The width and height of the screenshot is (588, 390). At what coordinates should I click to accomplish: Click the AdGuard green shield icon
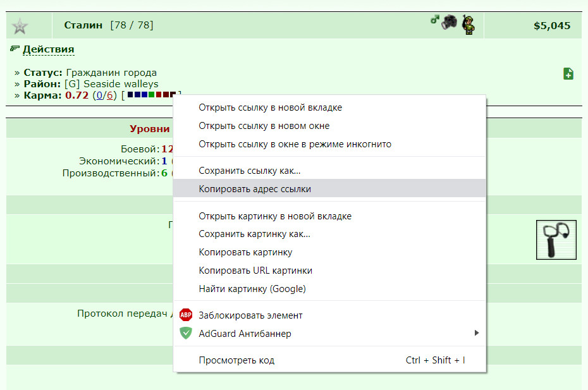click(x=186, y=333)
